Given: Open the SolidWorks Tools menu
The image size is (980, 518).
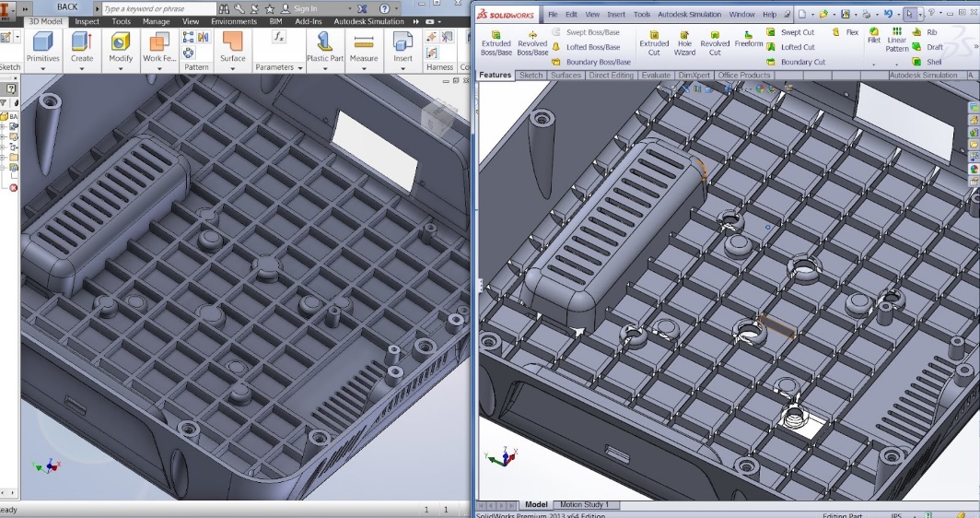Looking at the screenshot, I should pyautogui.click(x=642, y=14).
